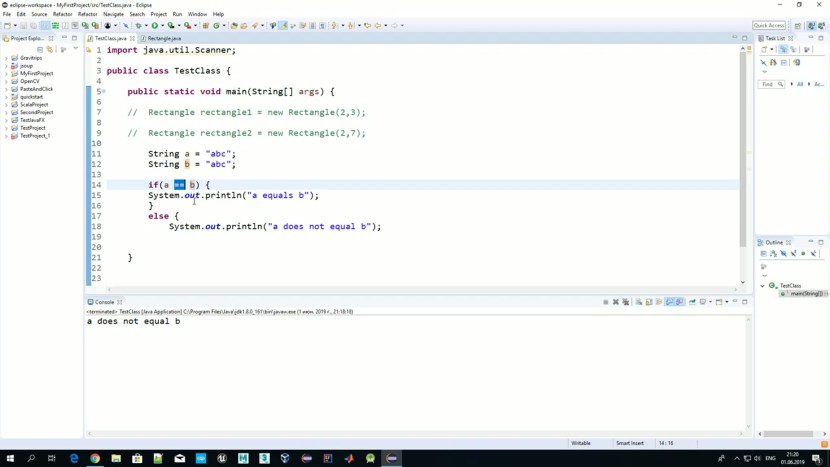Click Remove All Terminated Launches in Console

626,302
